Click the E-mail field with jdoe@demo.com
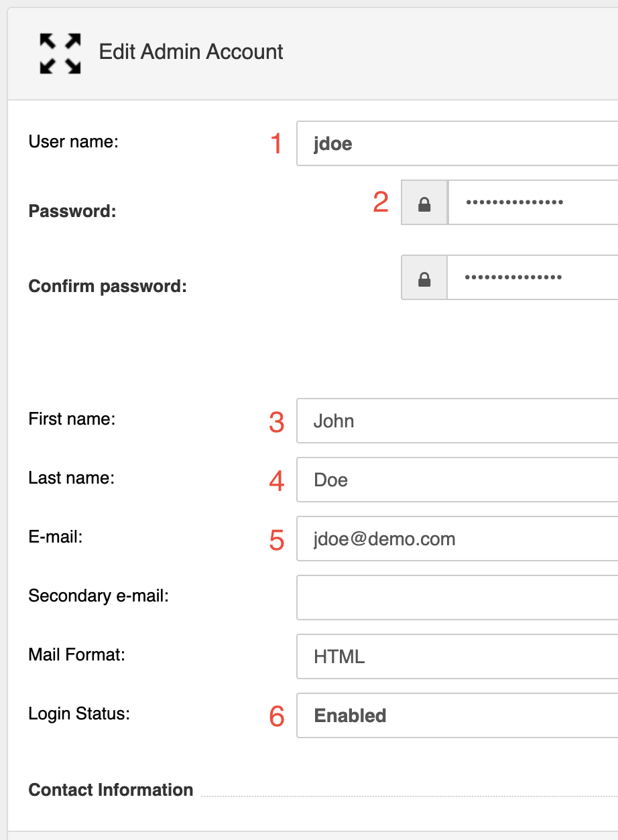The image size is (618, 840). 457,539
